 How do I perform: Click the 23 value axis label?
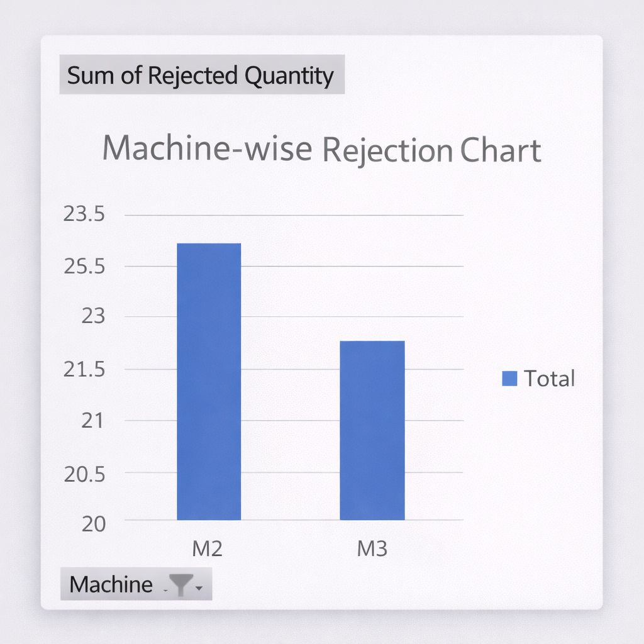coord(92,316)
